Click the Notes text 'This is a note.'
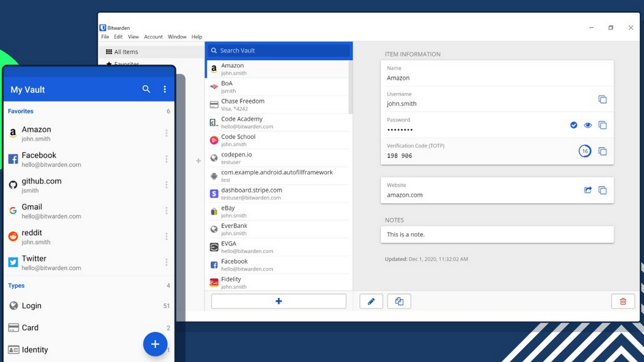The width and height of the screenshot is (644, 362). [406, 234]
